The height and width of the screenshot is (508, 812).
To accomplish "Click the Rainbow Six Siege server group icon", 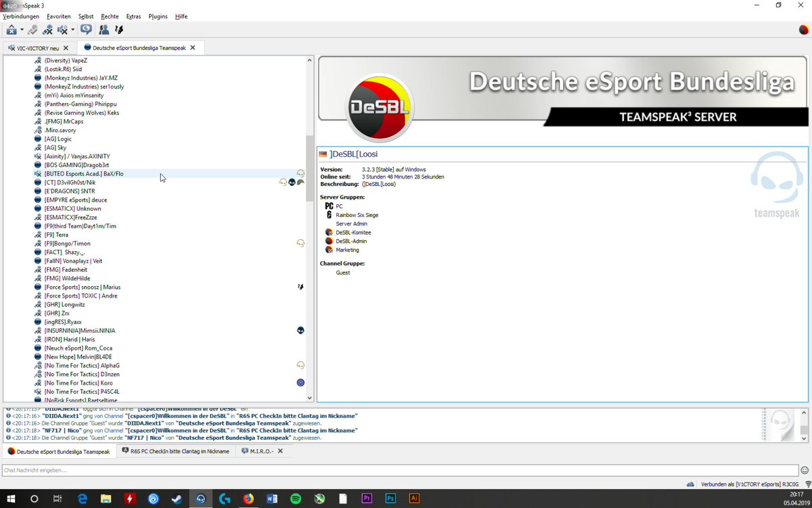I will tap(329, 215).
